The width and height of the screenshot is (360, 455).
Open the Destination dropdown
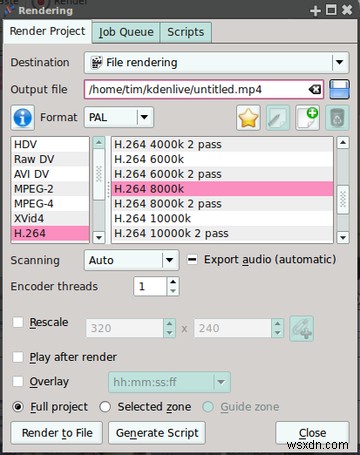pos(217,62)
